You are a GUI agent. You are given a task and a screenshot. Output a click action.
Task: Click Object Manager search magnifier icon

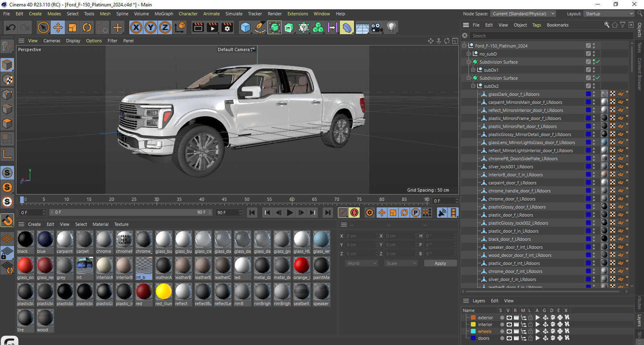[x=607, y=25]
